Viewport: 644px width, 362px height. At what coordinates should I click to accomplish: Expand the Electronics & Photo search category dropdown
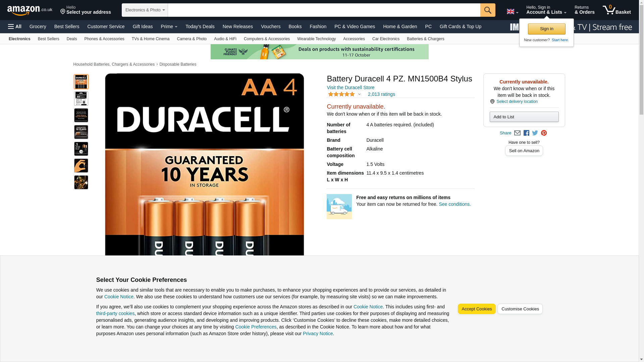click(x=145, y=10)
